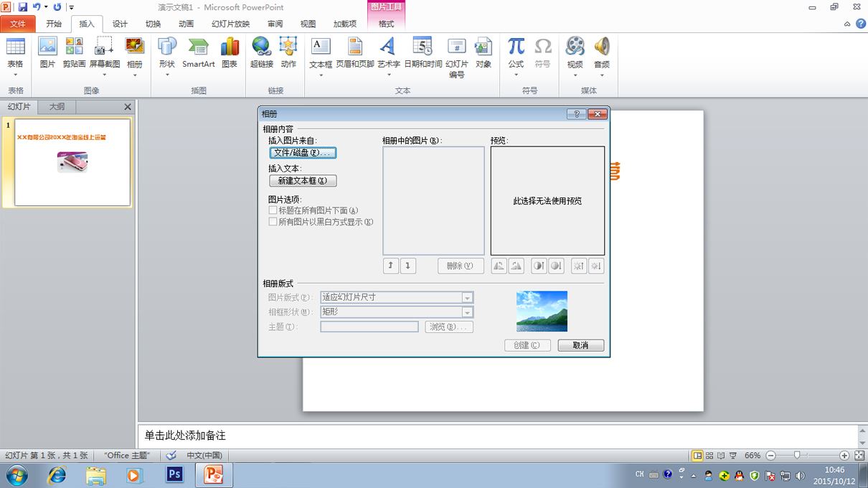The image size is (868, 488).
Task: Insert a 超链接 hyperlink
Action: coord(261,47)
